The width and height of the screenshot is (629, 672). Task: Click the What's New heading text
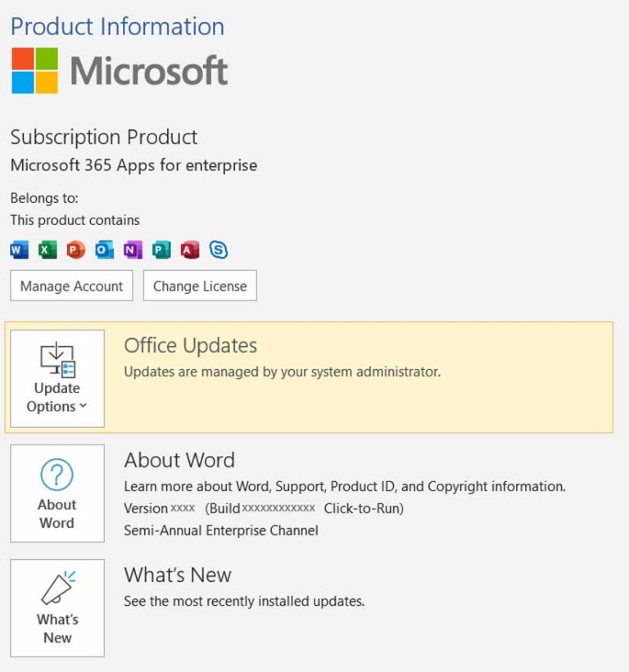178,575
